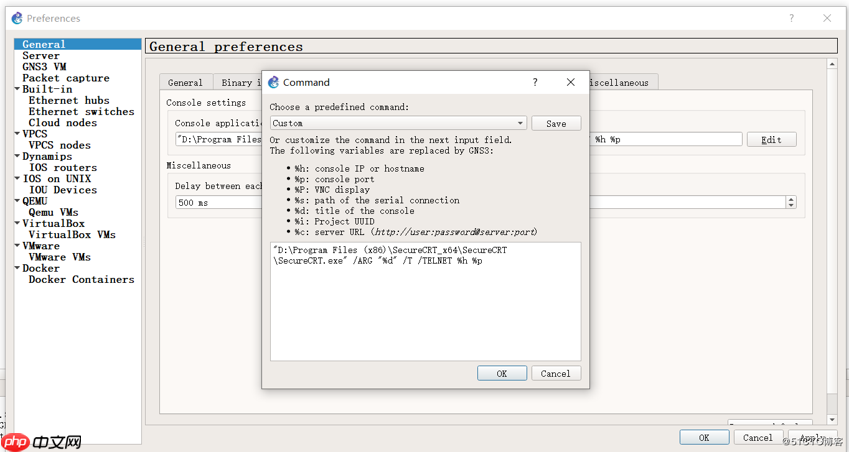This screenshot has width=849, height=452.
Task: Click the Edit button for console application
Action: [x=772, y=140]
